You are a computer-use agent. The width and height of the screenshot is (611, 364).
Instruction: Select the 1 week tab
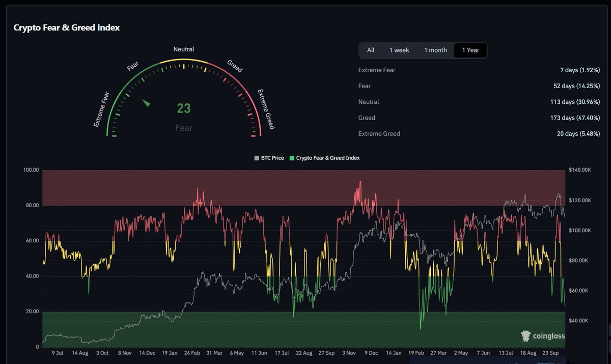(x=399, y=50)
